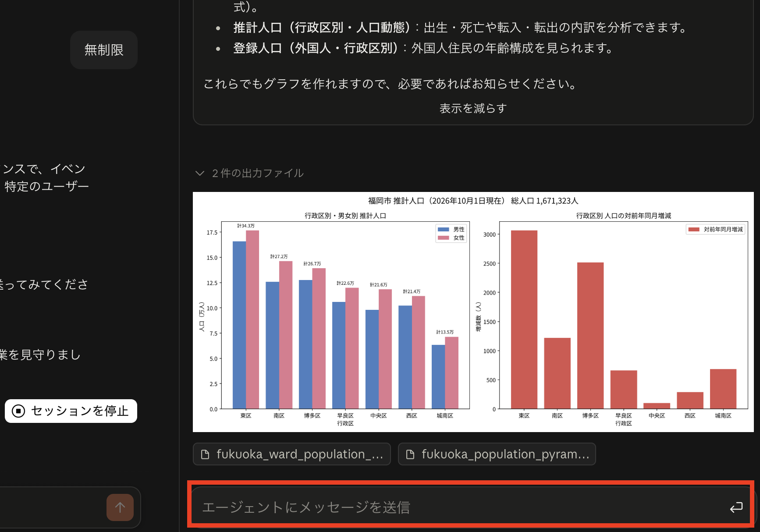Screen dimensions: 760x532
Task: Open the Fukuoka population chart thumbnail
Action: tap(473, 312)
